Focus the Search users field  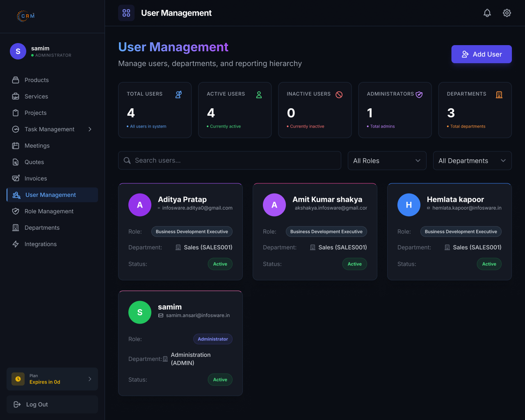[230, 160]
